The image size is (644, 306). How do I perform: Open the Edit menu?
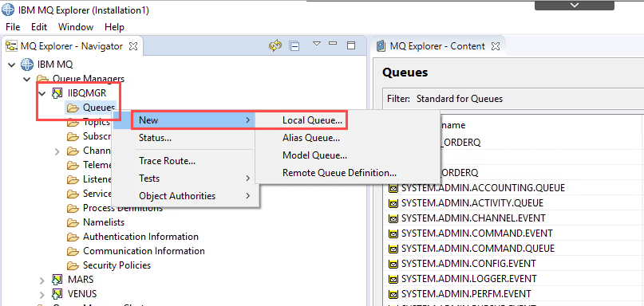[x=39, y=27]
